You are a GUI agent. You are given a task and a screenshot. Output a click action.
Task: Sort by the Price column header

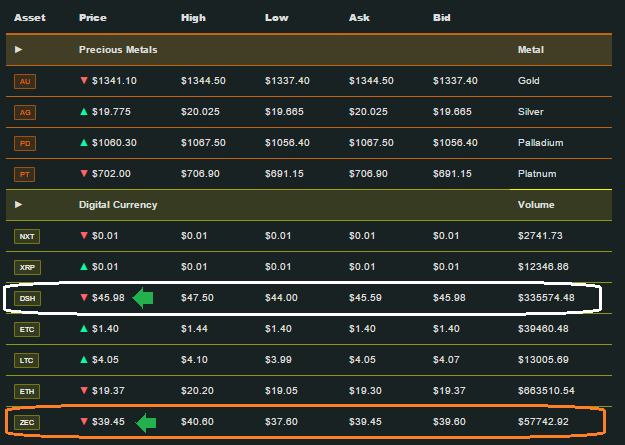tap(92, 18)
